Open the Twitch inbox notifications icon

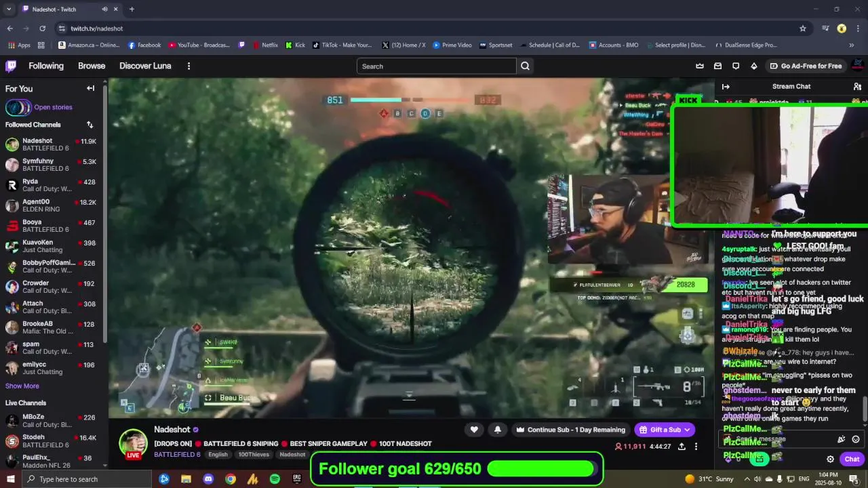point(717,66)
